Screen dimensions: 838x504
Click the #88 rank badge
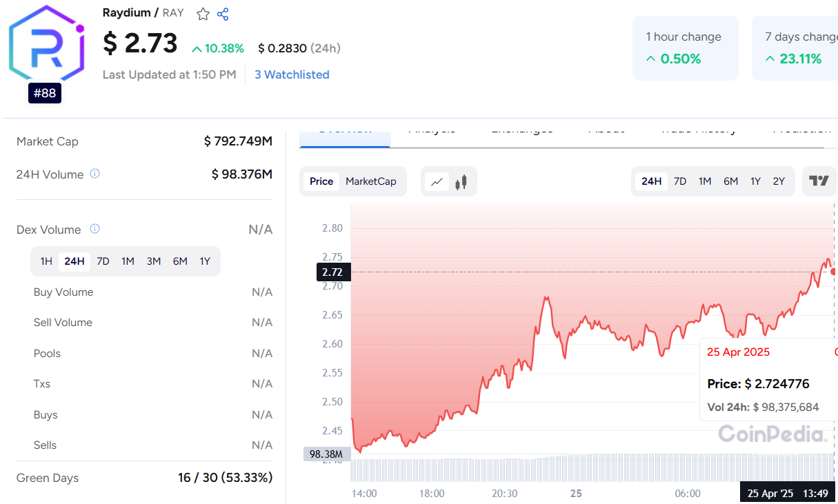point(45,93)
